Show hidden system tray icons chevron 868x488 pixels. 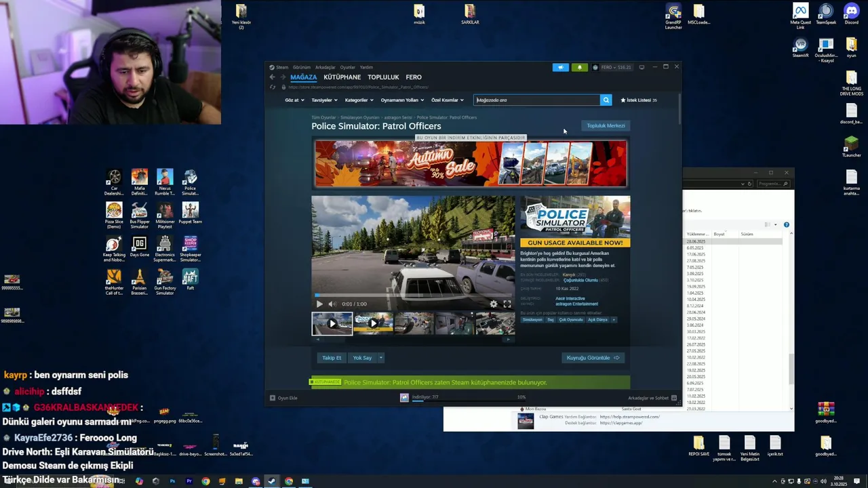point(774,481)
